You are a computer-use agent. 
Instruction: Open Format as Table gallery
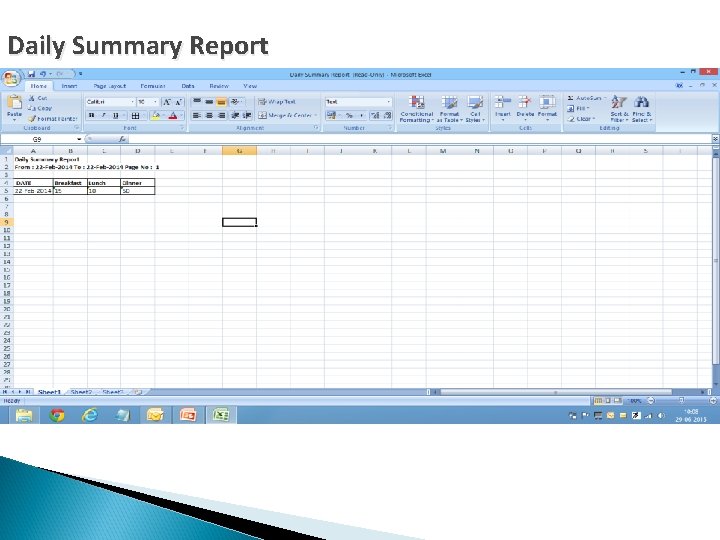[450, 109]
